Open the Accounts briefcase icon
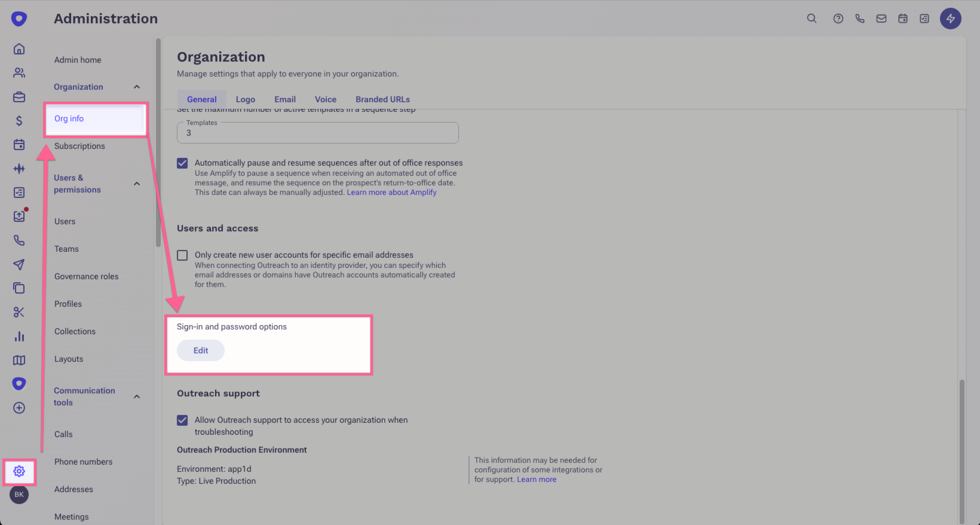Image resolution: width=980 pixels, height=525 pixels. click(x=19, y=97)
